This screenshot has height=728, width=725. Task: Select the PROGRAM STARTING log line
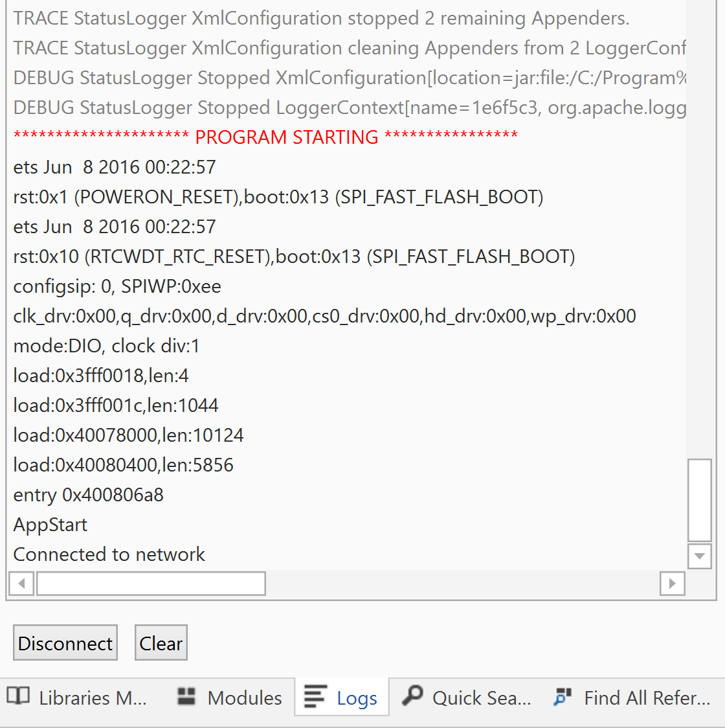pos(265,137)
